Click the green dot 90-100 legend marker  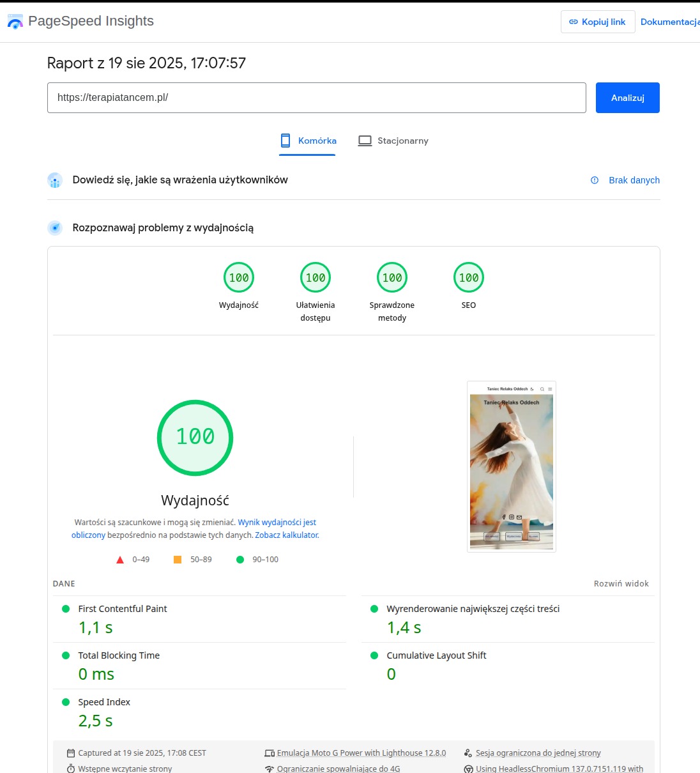tap(240, 559)
